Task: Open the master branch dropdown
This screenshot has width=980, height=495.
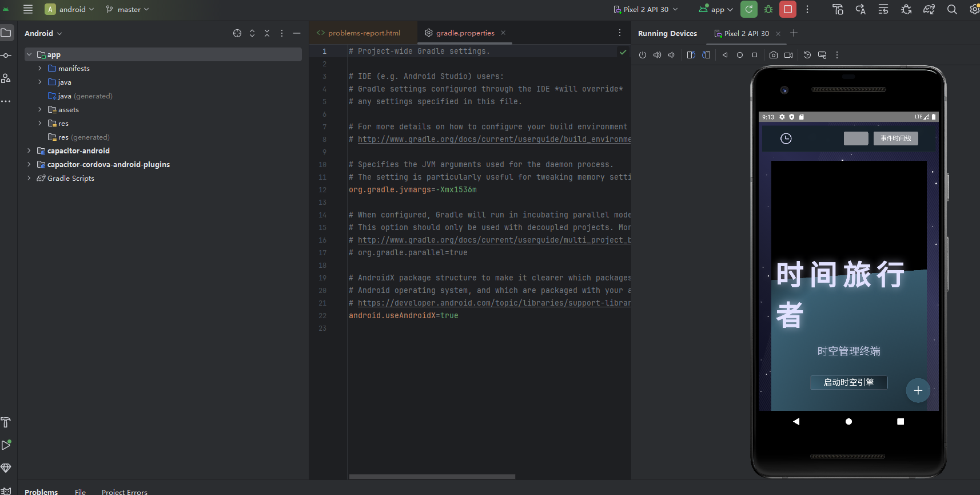Action: click(128, 9)
